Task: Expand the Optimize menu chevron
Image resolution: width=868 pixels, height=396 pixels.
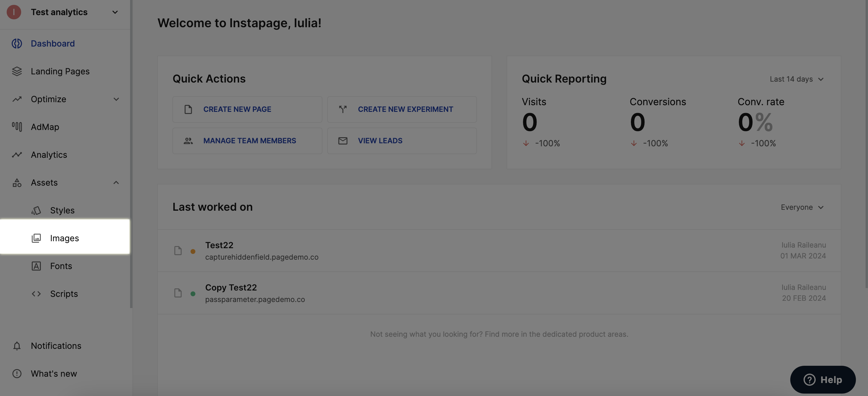Action: point(116,99)
